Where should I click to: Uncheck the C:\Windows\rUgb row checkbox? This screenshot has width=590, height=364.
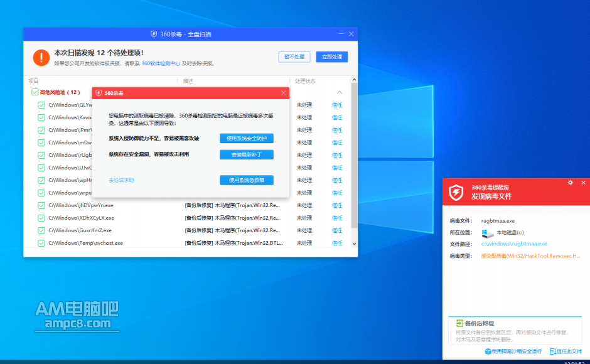pyautogui.click(x=41, y=155)
